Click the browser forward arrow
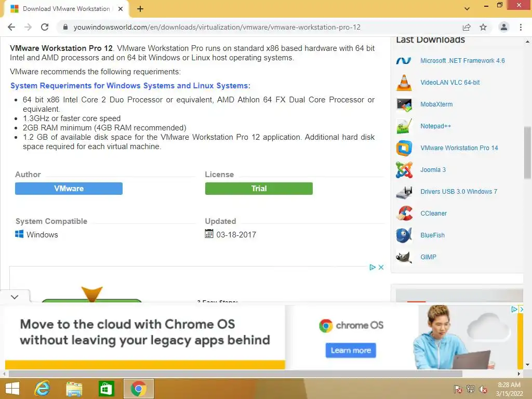 tap(28, 27)
